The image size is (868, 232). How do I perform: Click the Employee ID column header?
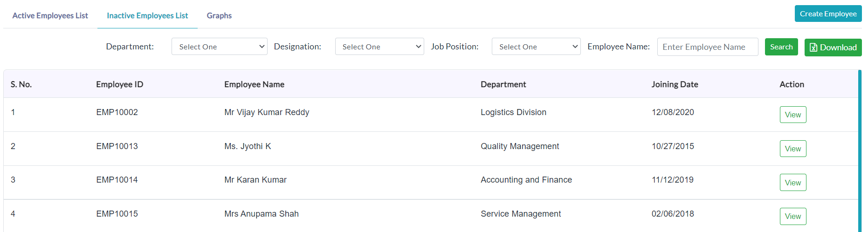tap(119, 84)
